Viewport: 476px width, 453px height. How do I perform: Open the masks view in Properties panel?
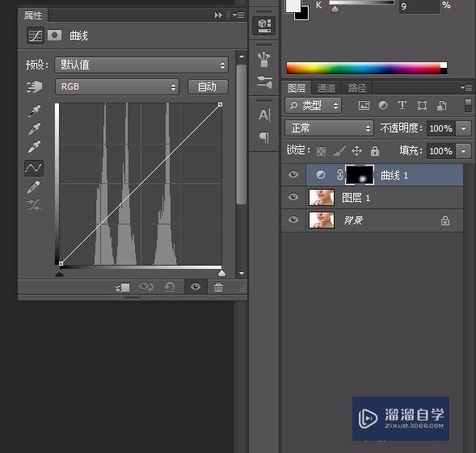(54, 36)
